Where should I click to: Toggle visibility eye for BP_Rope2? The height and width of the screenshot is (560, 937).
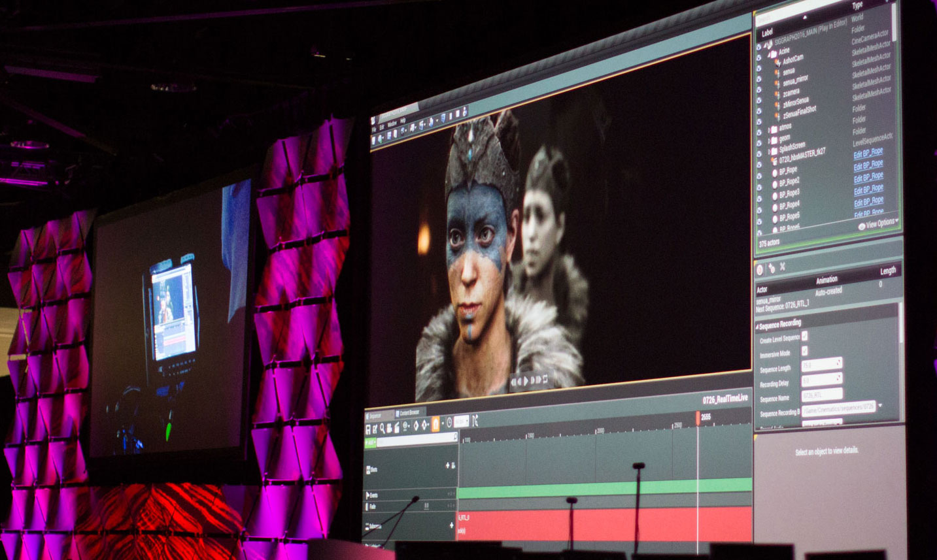pyautogui.click(x=759, y=188)
